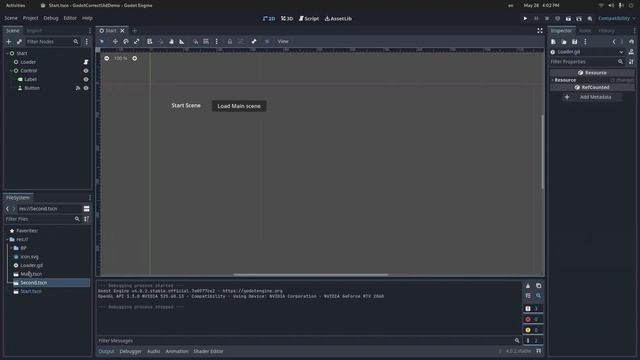The height and width of the screenshot is (360, 640).
Task: Save the currently edited resource
Action: click(574, 42)
